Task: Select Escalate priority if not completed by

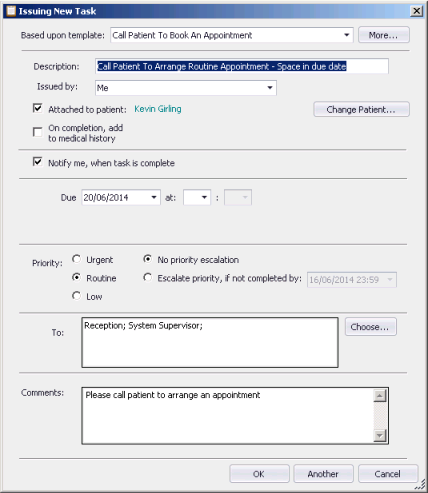Action: [147, 277]
